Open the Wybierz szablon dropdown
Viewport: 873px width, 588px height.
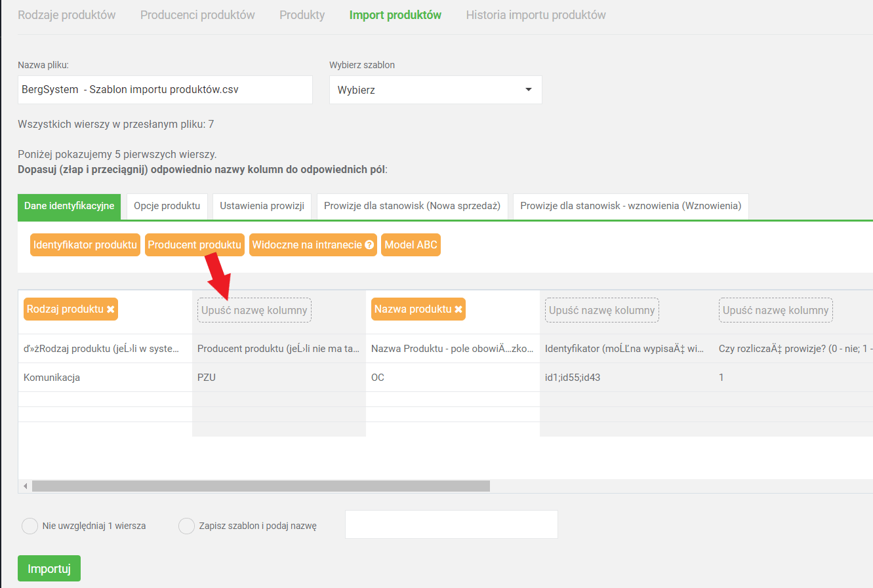click(435, 90)
